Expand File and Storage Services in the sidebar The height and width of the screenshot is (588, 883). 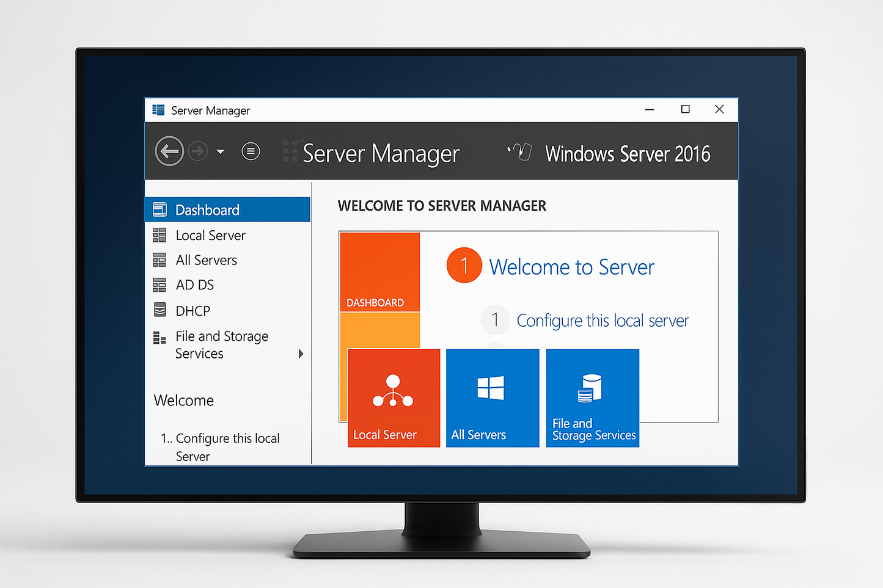(301, 353)
